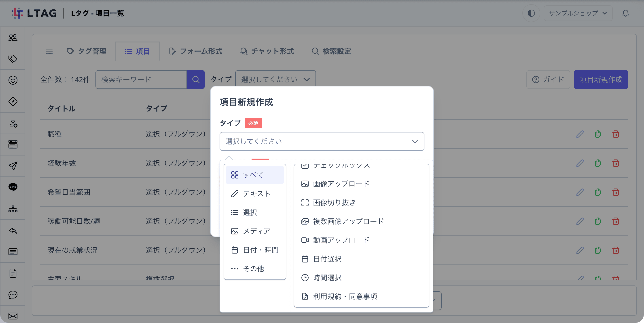Click the smiley face sidebar icon
Image resolution: width=644 pixels, height=323 pixels.
13,80
